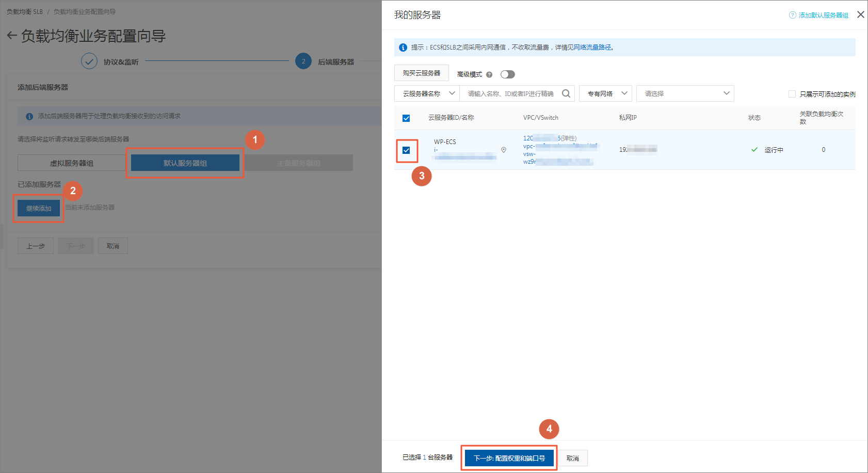This screenshot has height=473, width=868.
Task: Close the 我的服务器 panel with the X icon
Action: click(860, 14)
